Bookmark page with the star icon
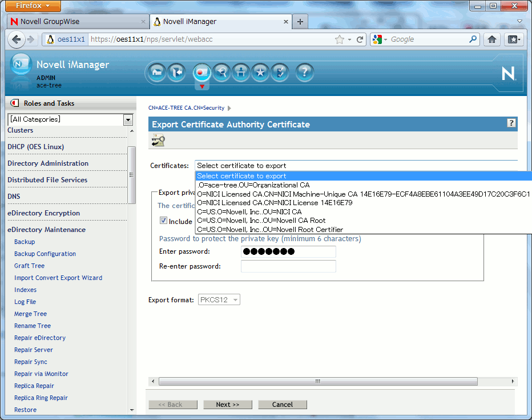 pyautogui.click(x=339, y=39)
